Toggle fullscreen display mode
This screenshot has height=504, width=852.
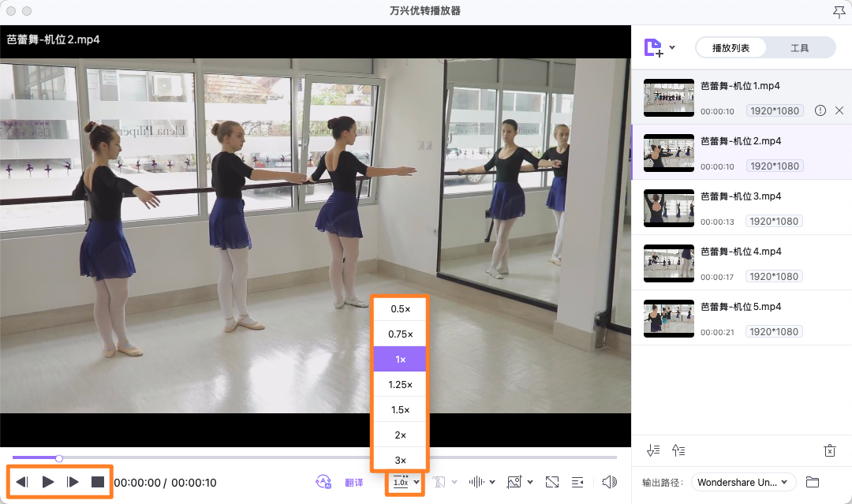552,482
